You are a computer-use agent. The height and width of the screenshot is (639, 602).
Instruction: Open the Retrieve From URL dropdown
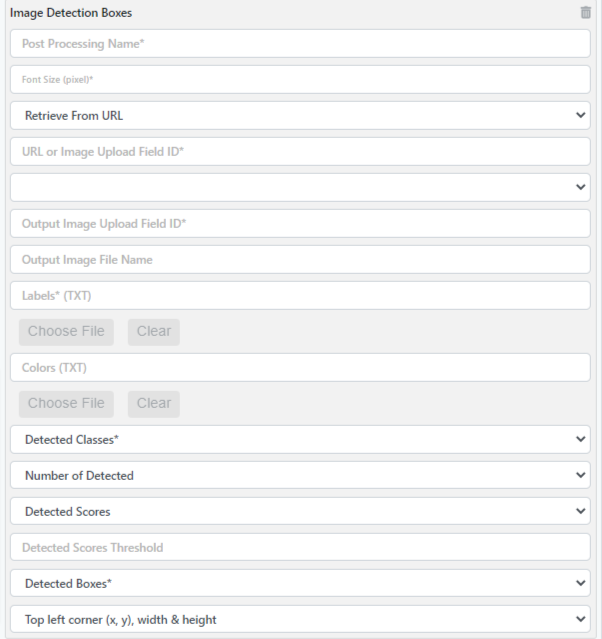click(x=300, y=116)
